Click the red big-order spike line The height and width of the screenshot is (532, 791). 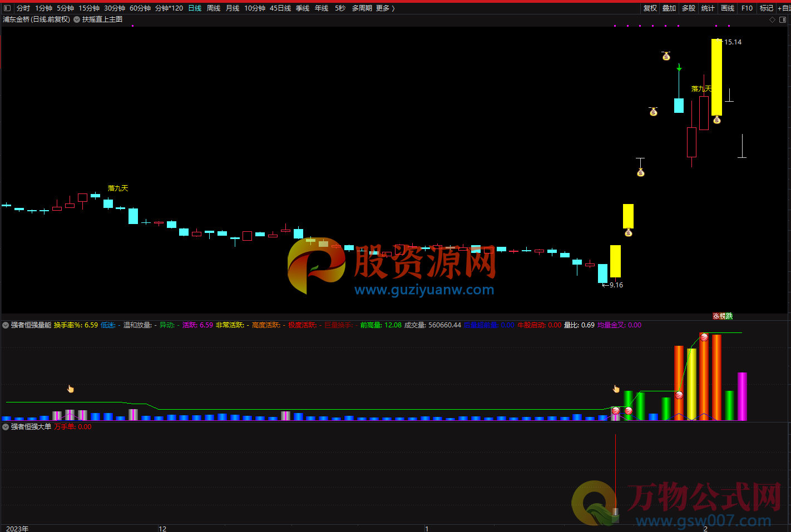click(616, 471)
